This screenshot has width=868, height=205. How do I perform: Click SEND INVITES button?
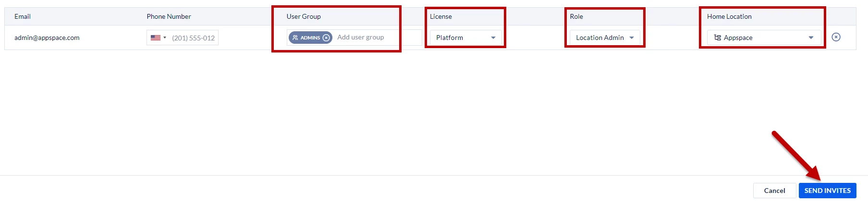827,191
